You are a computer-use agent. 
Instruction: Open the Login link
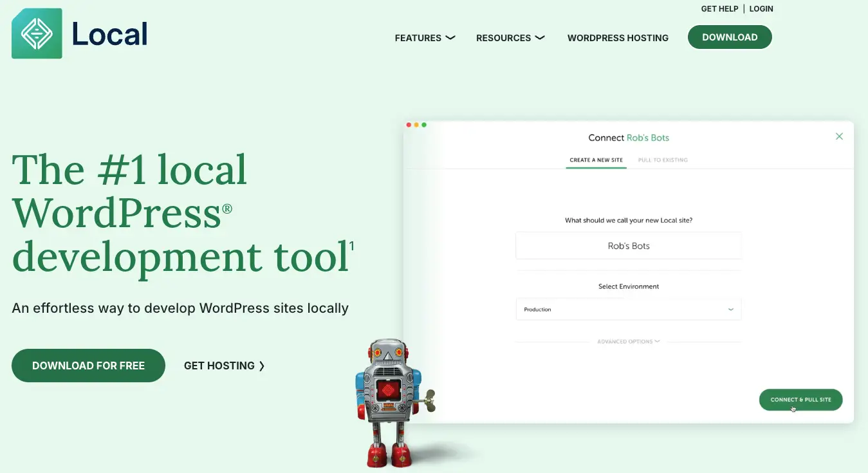pos(761,9)
